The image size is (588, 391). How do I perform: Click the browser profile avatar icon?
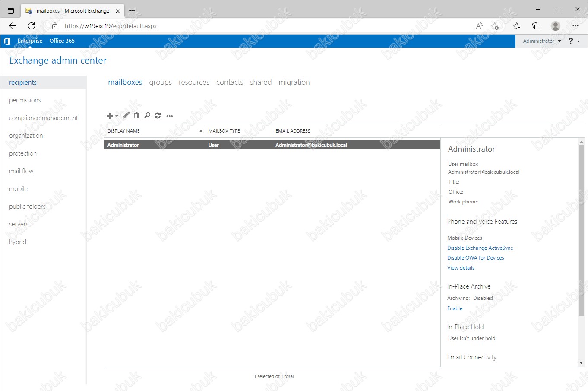(x=556, y=26)
